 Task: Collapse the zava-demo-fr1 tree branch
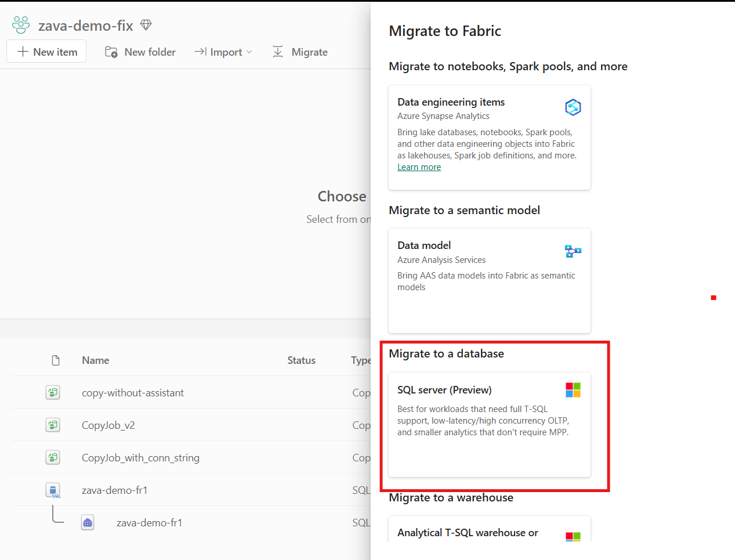click(x=57, y=514)
